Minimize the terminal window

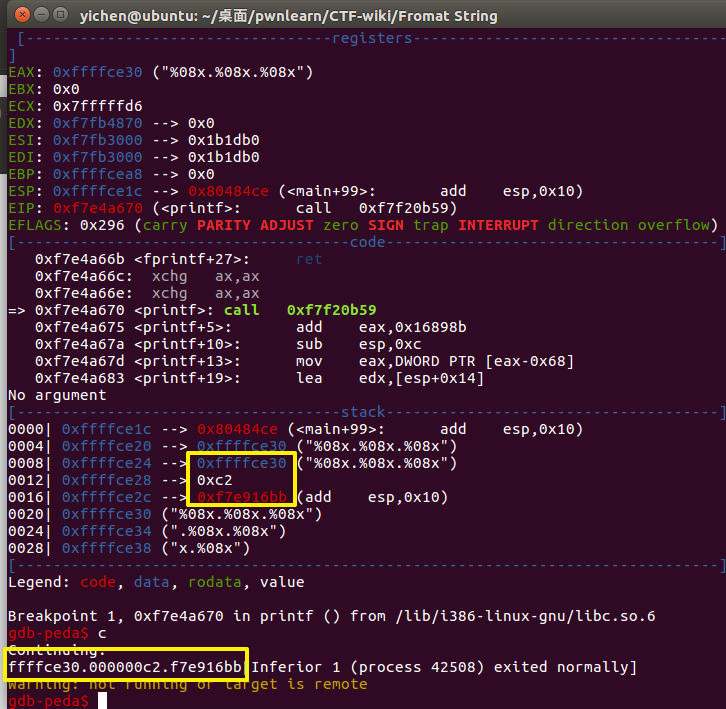(41, 15)
